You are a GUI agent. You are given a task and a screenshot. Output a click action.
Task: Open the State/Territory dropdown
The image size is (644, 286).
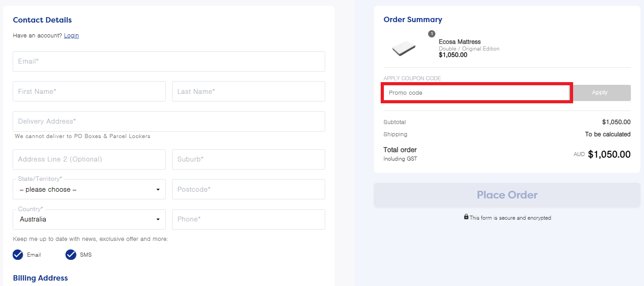[89, 189]
